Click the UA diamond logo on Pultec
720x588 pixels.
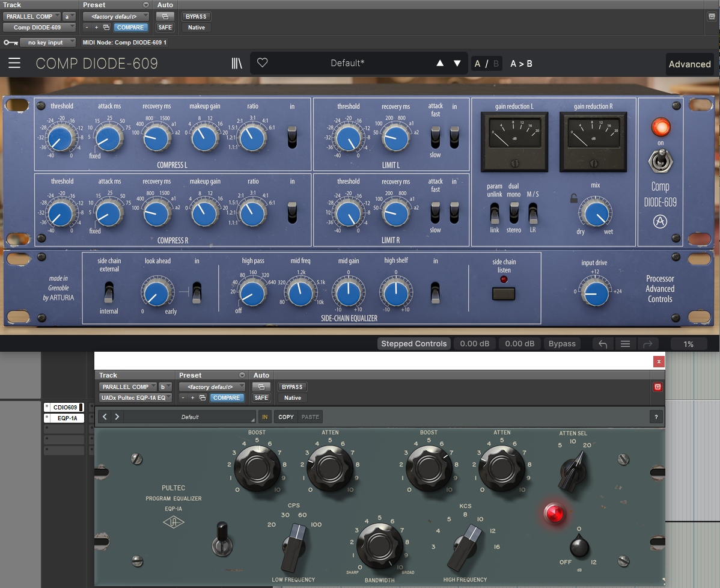(174, 522)
